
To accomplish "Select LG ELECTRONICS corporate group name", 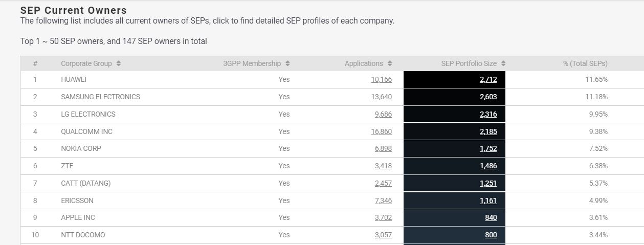I will (x=88, y=114).
